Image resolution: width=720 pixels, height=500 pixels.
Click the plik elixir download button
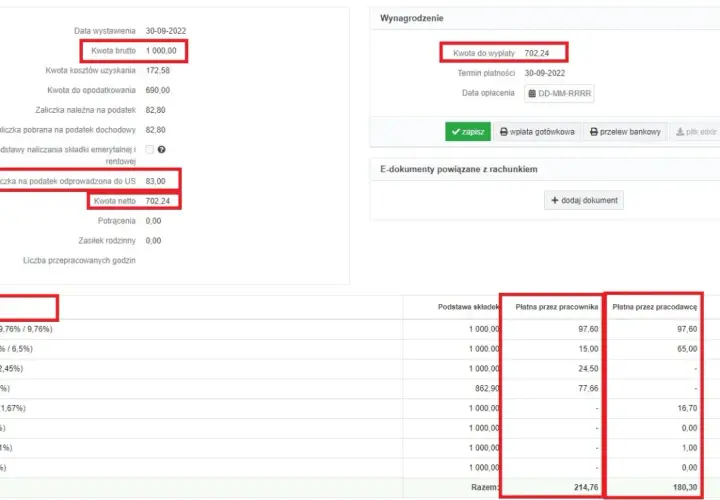(696, 132)
